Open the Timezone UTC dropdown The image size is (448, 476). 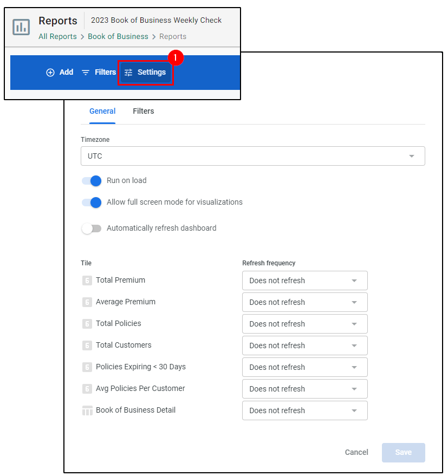click(252, 156)
